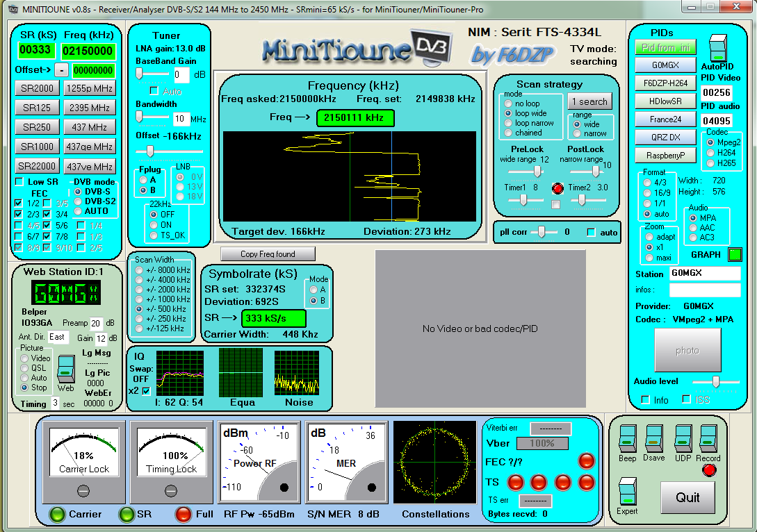Image resolution: width=757 pixels, height=532 pixels.
Task: Toggle the Web switch in Web Station
Action: (65, 369)
